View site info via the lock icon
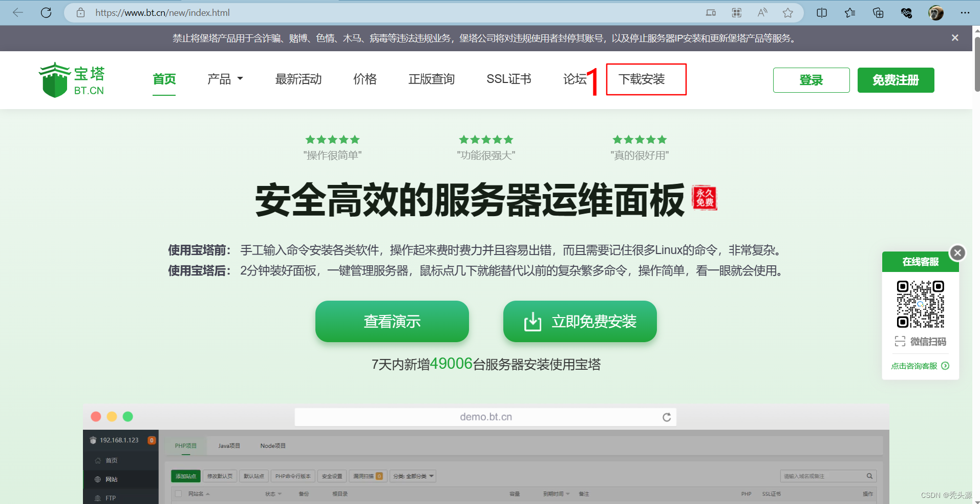Screen dimensions: 980x504 click(x=81, y=13)
